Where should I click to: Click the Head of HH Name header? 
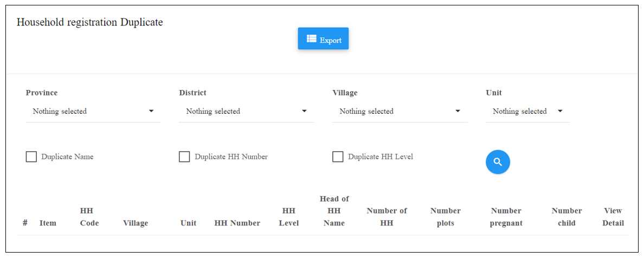pos(334,211)
